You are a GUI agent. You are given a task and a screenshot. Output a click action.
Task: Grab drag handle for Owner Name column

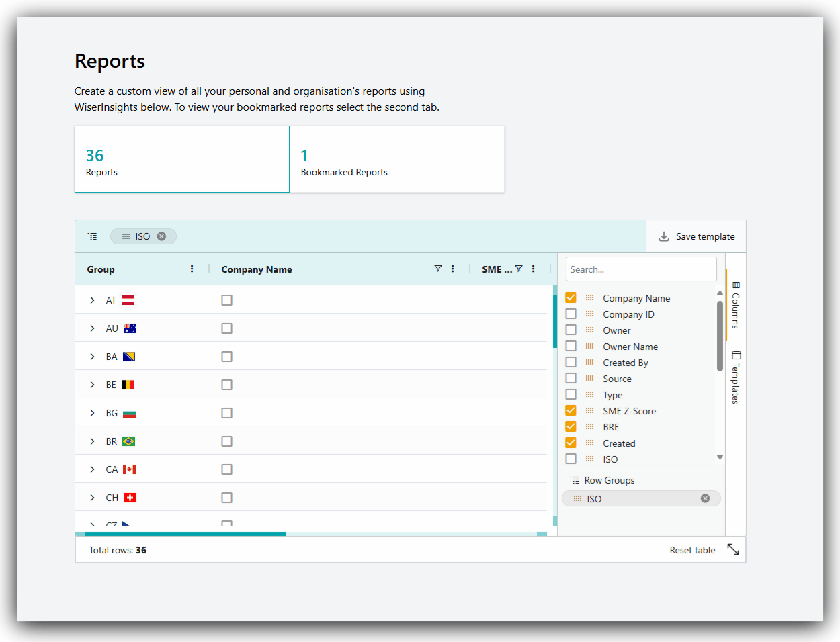[589, 346]
